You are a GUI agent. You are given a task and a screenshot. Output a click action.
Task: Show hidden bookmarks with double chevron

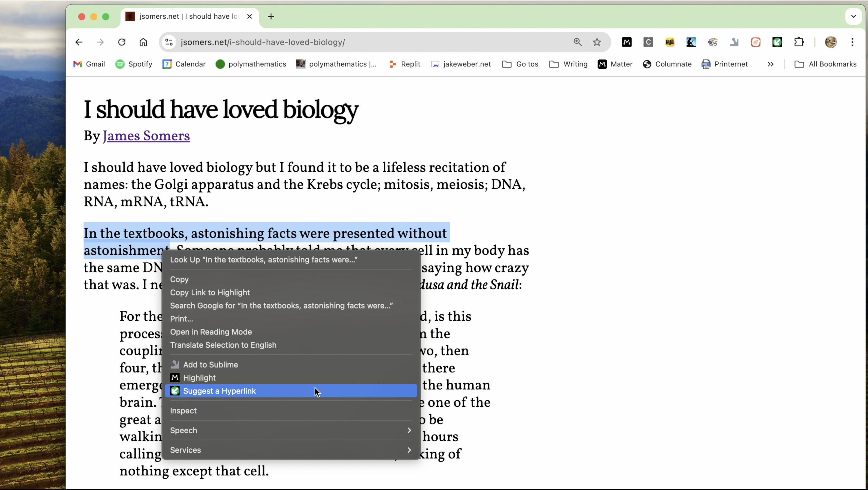(x=770, y=64)
